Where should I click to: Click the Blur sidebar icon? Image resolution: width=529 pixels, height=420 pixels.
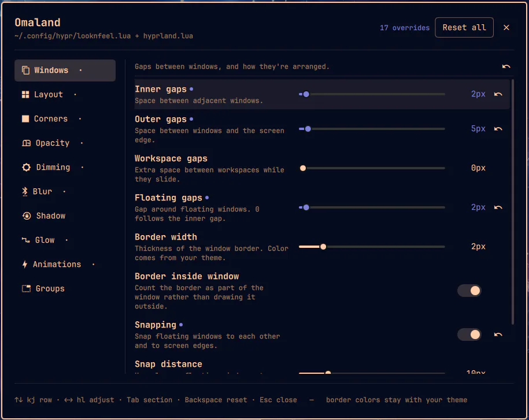tap(25, 191)
